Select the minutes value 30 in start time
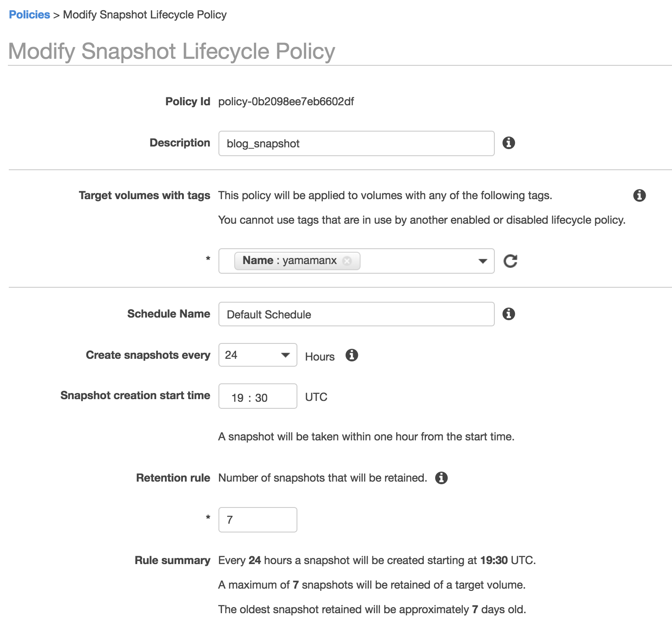This screenshot has height=636, width=672. (x=261, y=398)
